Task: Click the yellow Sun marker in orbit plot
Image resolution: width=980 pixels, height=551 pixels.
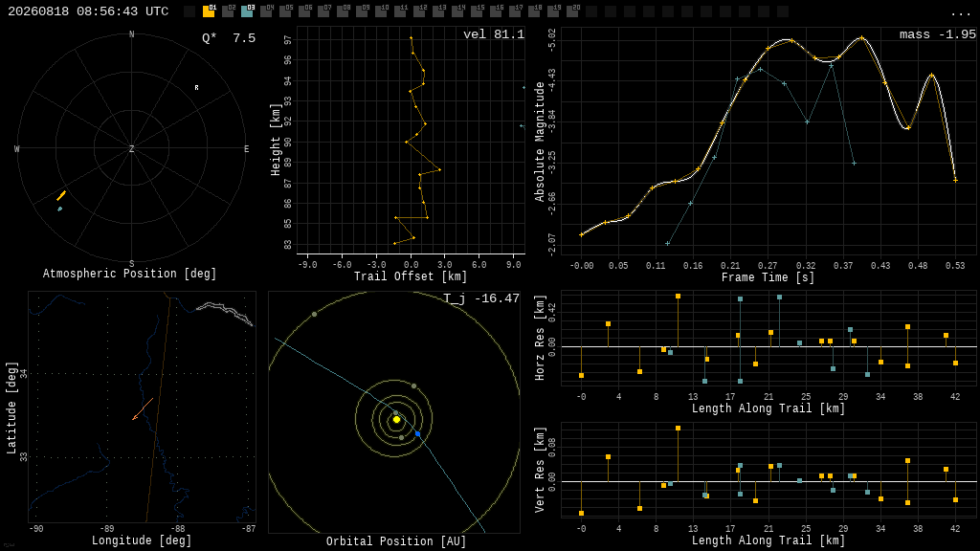Action: 396,420
